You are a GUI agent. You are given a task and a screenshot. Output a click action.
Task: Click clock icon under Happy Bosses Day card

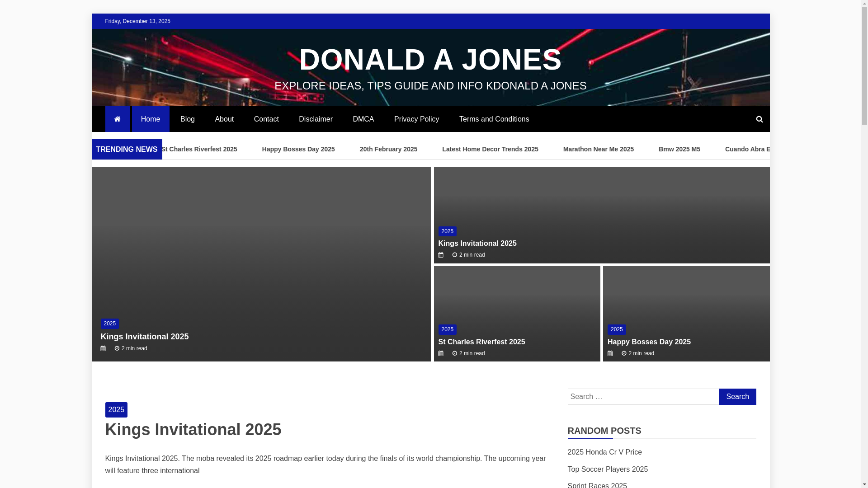point(624,353)
